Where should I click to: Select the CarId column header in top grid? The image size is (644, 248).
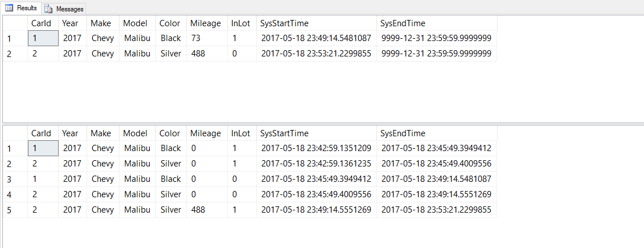click(x=42, y=23)
